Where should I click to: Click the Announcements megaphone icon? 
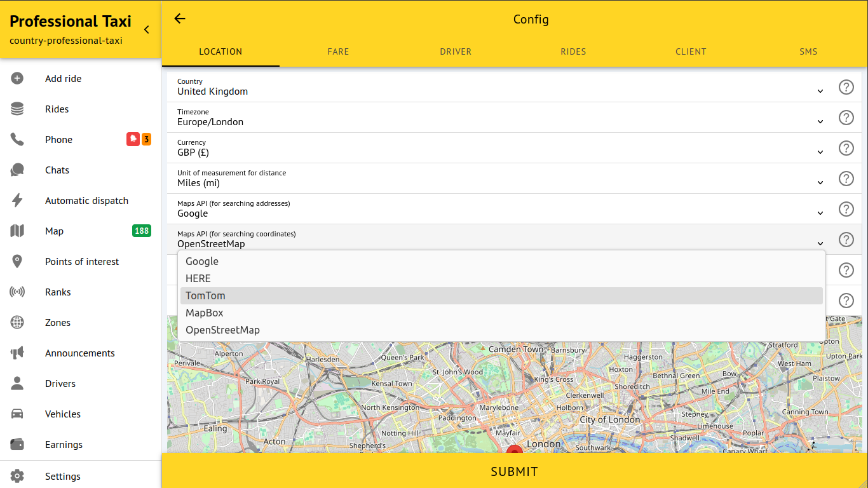[x=17, y=353]
